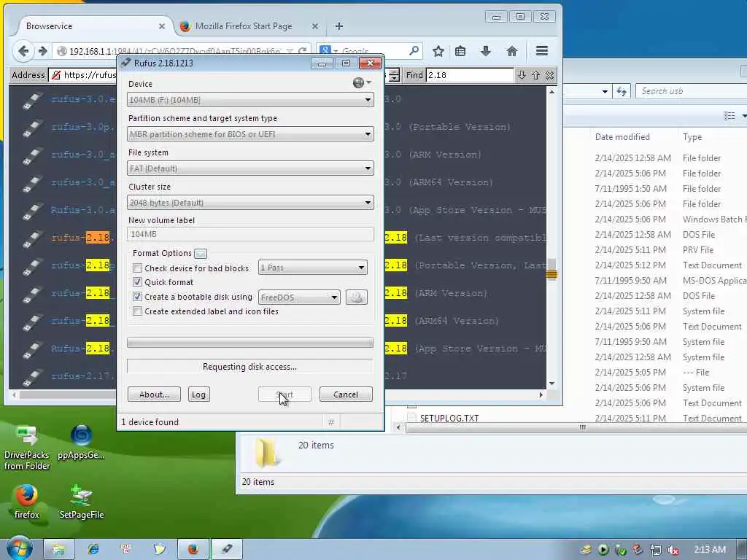The width and height of the screenshot is (747, 560).
Task: Click the Cancel button in Rufus
Action: (346, 394)
